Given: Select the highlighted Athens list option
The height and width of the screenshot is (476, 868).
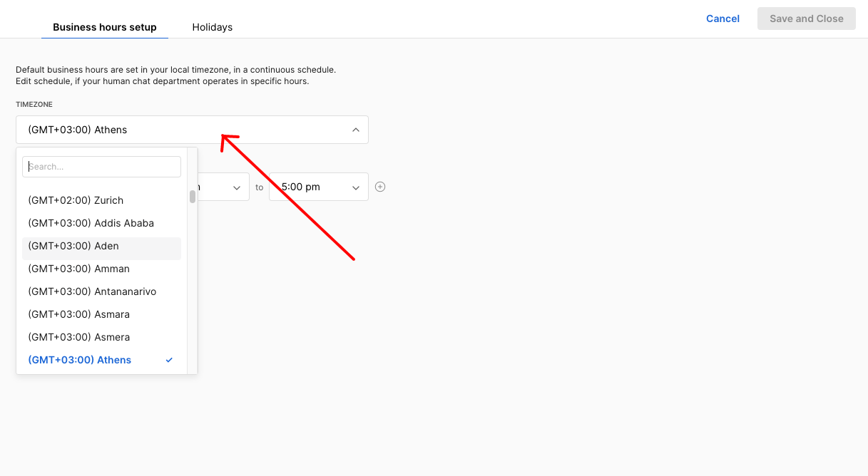Looking at the screenshot, I should pyautogui.click(x=80, y=360).
